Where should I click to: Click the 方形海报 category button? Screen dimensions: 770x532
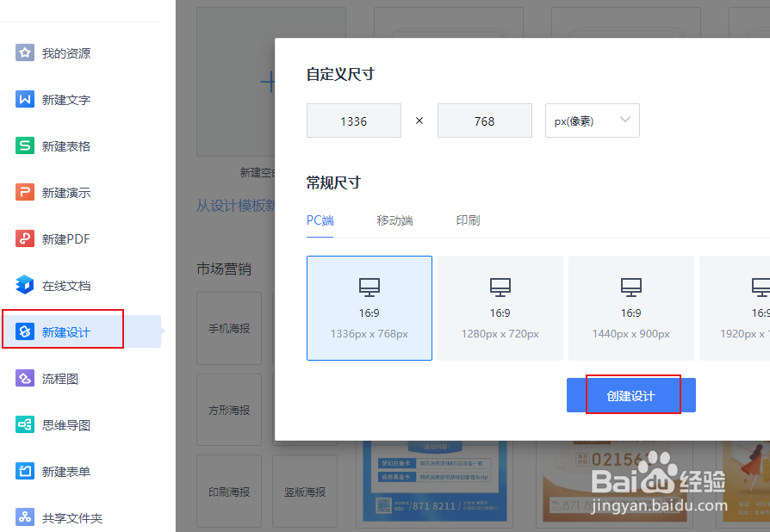pyautogui.click(x=229, y=410)
